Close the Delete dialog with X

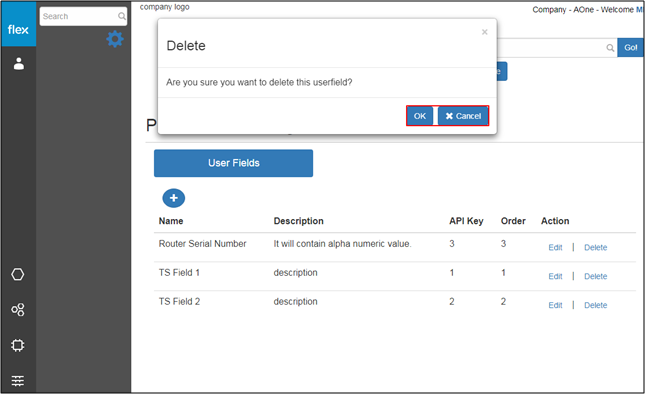(x=485, y=32)
